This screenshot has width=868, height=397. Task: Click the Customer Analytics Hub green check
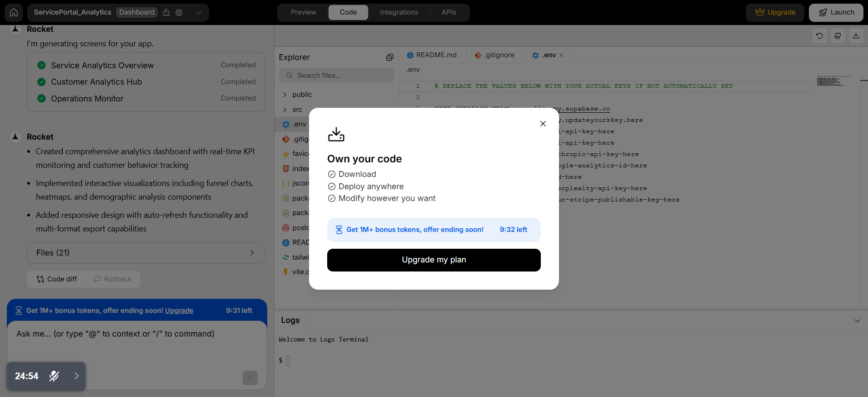[x=41, y=82]
